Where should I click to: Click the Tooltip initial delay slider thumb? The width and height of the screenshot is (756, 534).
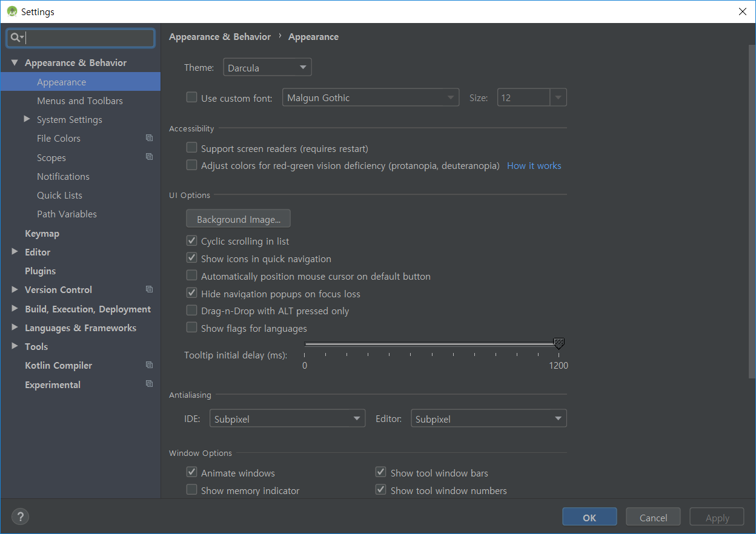[x=559, y=344]
